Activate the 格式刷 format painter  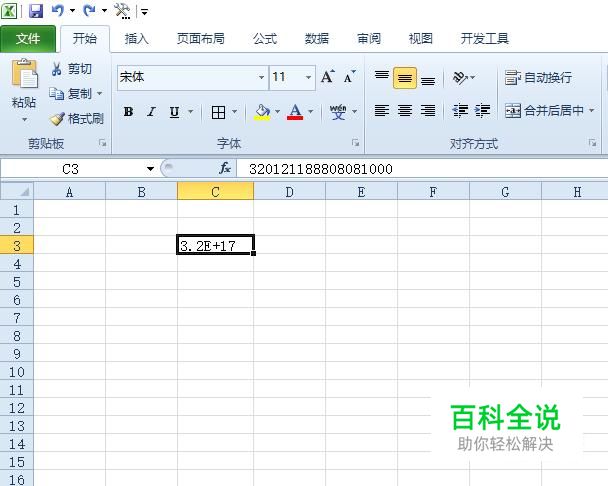tap(77, 118)
